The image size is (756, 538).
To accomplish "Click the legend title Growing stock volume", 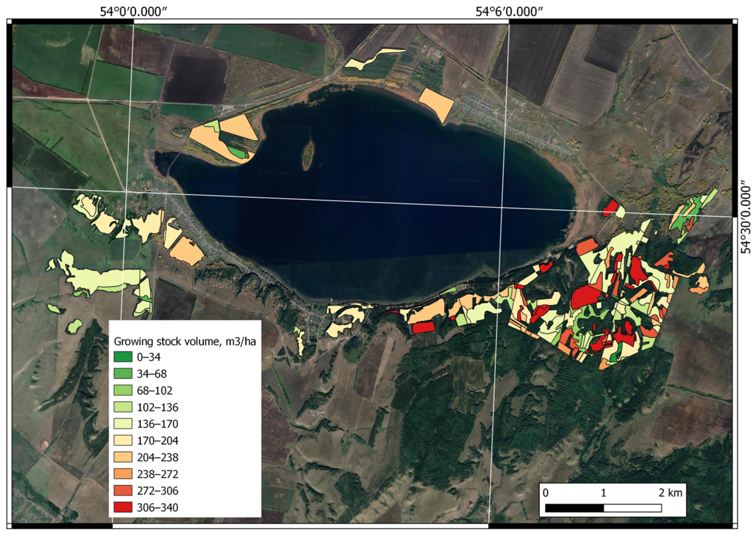I will (185, 341).
